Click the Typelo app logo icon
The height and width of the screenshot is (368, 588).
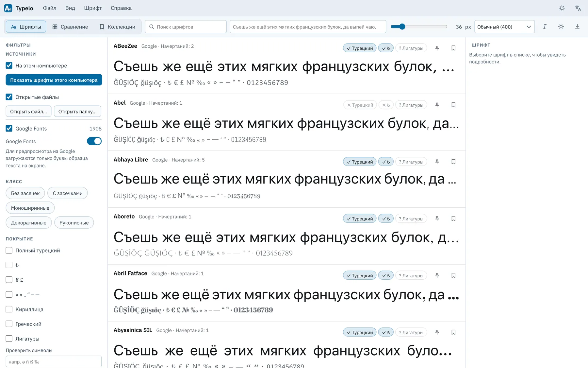(x=8, y=8)
